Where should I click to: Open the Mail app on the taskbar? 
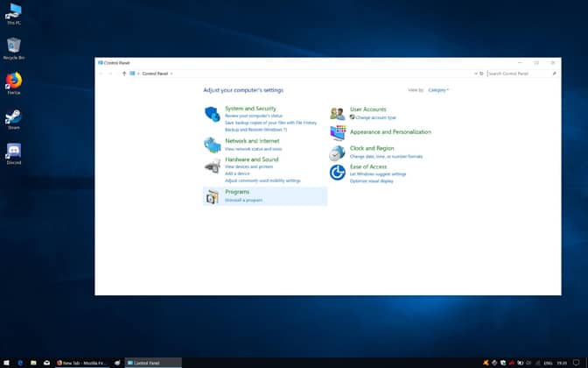pyautogui.click(x=47, y=363)
